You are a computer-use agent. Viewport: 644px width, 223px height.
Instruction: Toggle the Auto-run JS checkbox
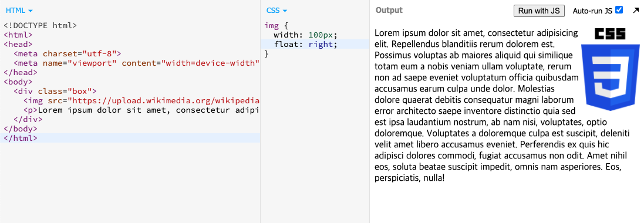tap(619, 10)
